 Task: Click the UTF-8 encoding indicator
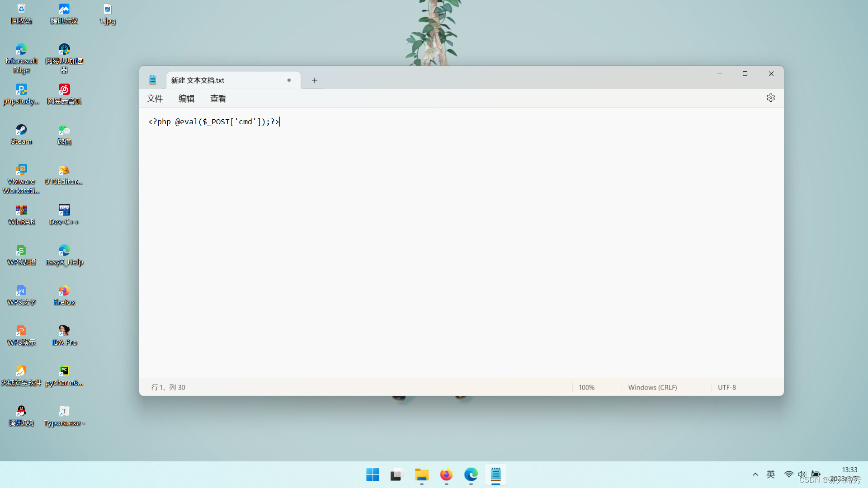[726, 387]
